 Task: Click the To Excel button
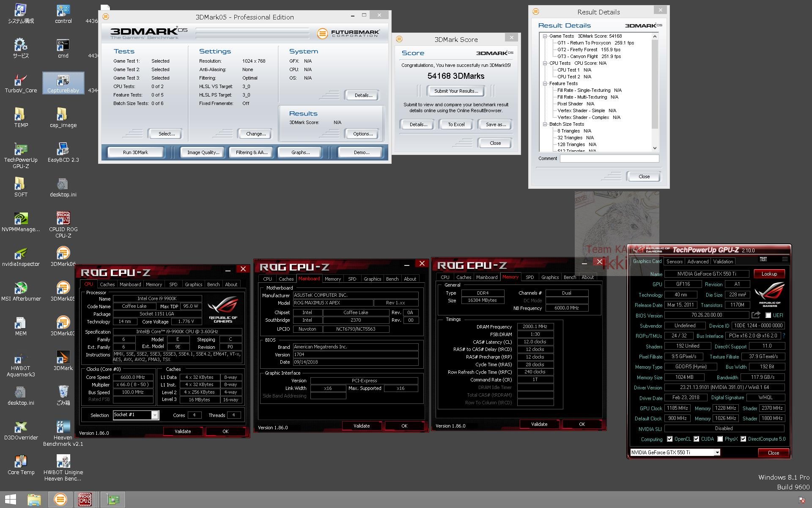tap(456, 124)
